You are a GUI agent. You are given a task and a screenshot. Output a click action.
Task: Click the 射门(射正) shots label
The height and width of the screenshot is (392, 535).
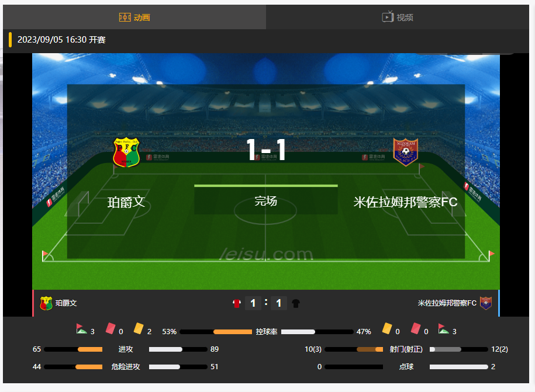point(406,349)
